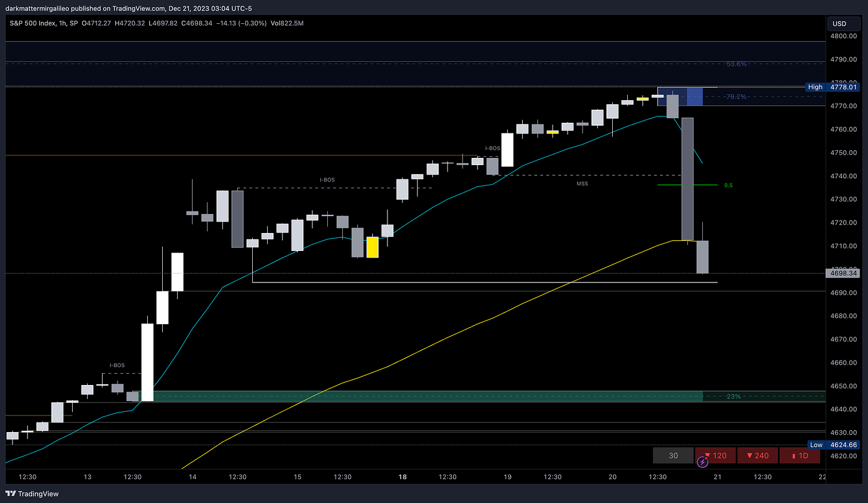The width and height of the screenshot is (868, 503).
Task: Click 4750.00 on the price axis
Action: 844,153
